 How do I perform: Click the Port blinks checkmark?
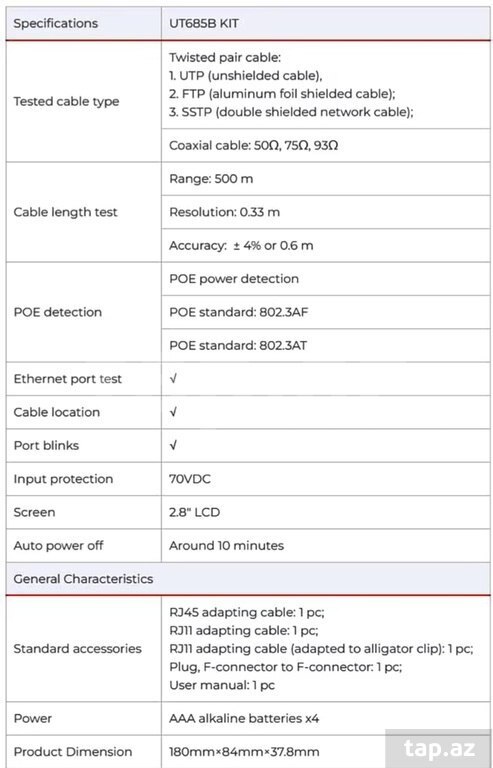173,445
